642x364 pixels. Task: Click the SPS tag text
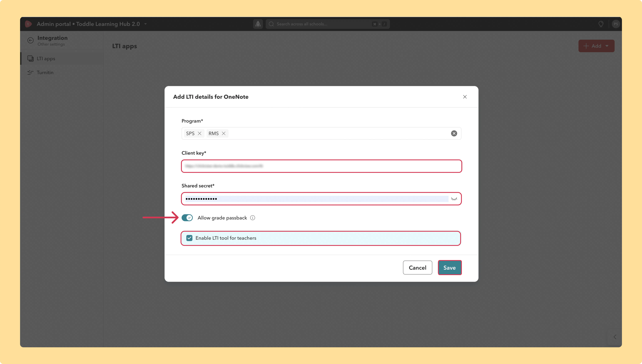coord(190,133)
